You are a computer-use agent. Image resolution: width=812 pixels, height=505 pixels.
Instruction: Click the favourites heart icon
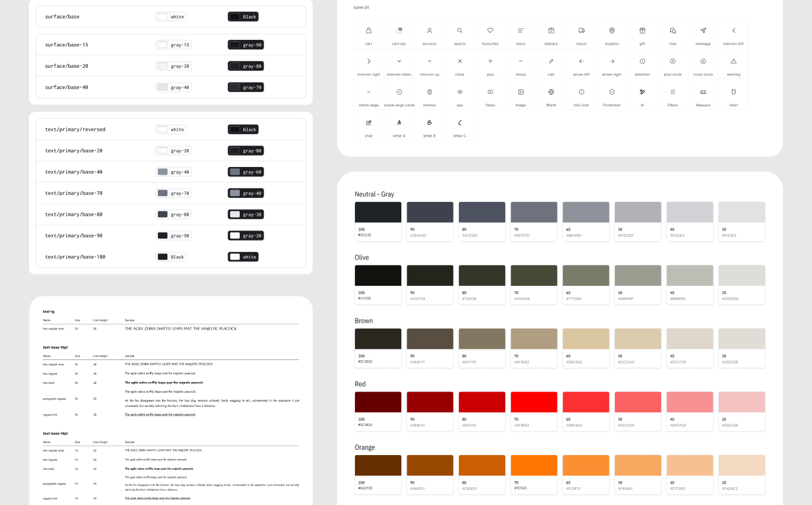(x=490, y=30)
